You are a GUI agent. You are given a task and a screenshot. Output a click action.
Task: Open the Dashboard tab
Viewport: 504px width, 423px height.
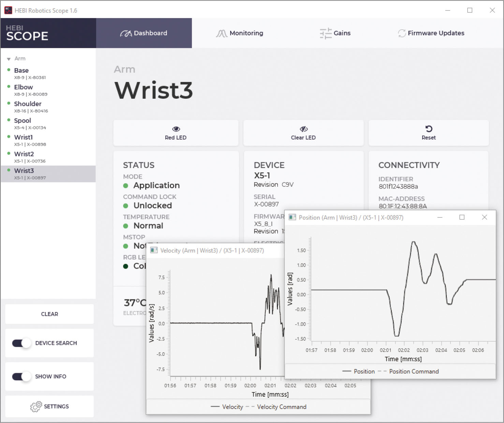(144, 33)
